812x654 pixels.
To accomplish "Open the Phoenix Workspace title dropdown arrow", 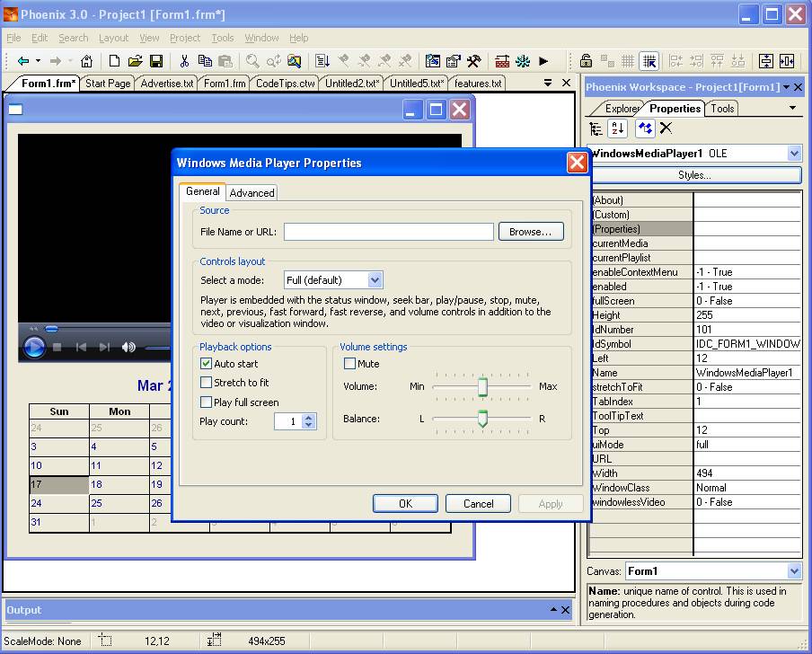I will pyautogui.click(x=786, y=87).
